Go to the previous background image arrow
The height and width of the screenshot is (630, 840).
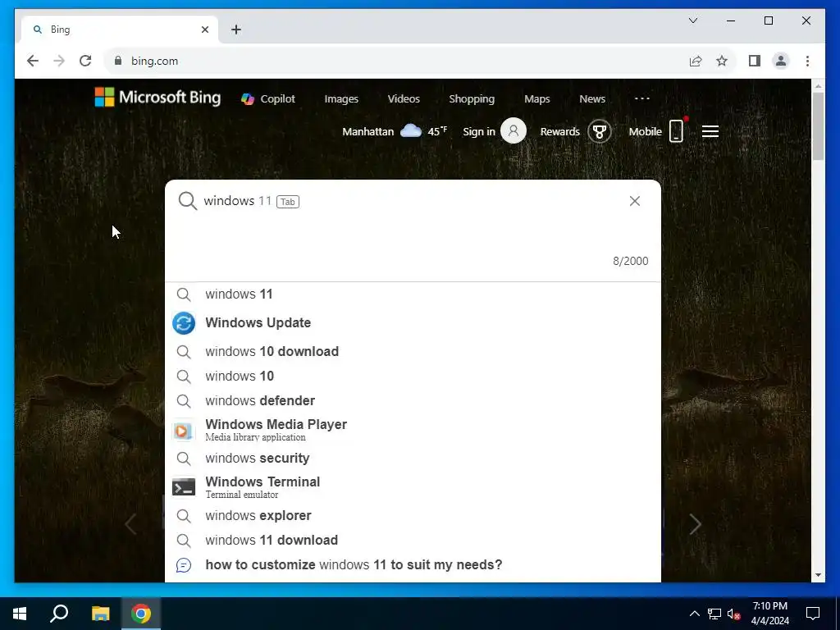pyautogui.click(x=130, y=524)
